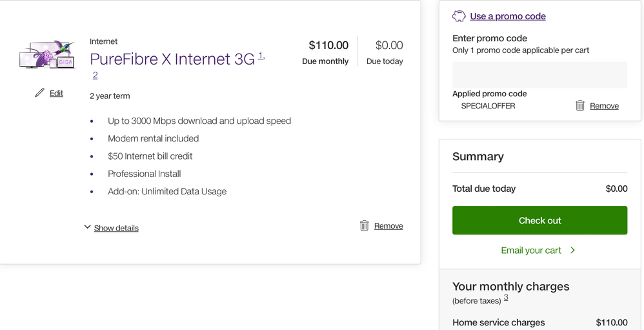This screenshot has width=644, height=330.
Task: Toggle the Use a promo code section
Action: click(507, 16)
